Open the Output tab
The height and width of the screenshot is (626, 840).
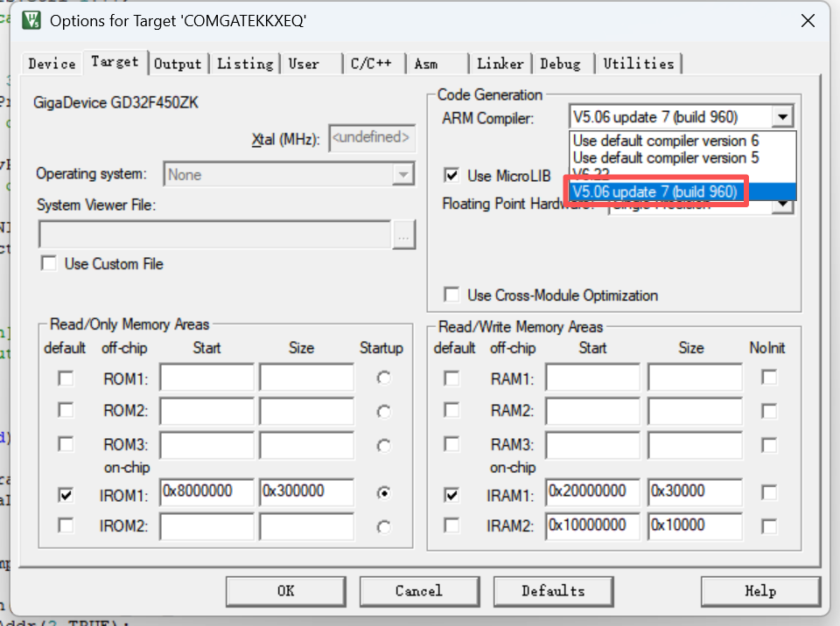(178, 64)
